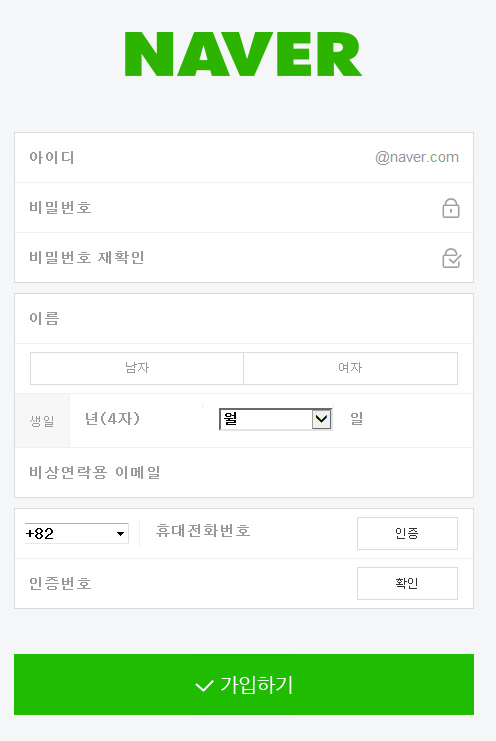Open the 월 month dropdown
The width and height of the screenshot is (496, 741).
(x=275, y=419)
